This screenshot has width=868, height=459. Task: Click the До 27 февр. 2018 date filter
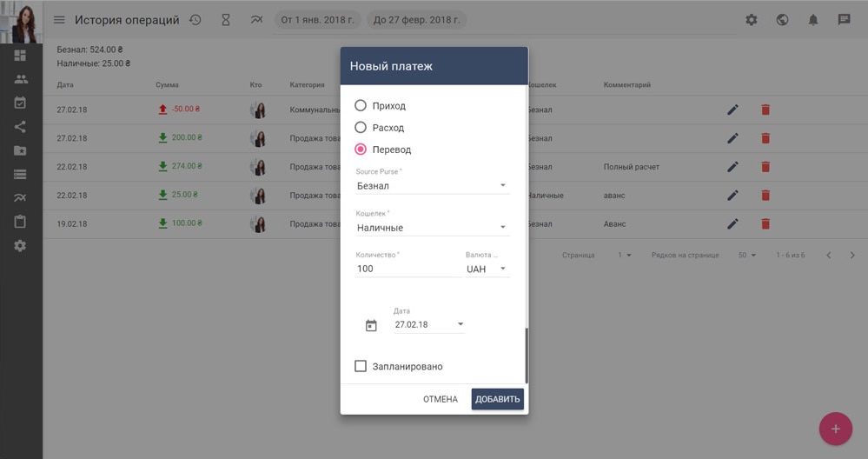[416, 20]
